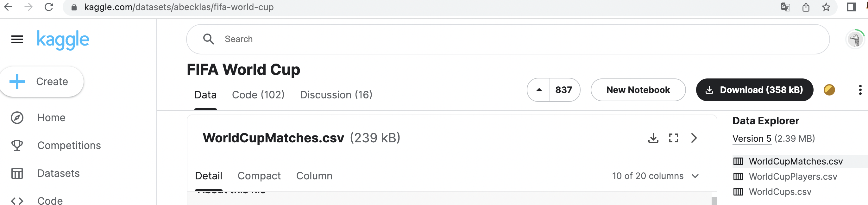Switch to the Code (102) tab

[258, 95]
